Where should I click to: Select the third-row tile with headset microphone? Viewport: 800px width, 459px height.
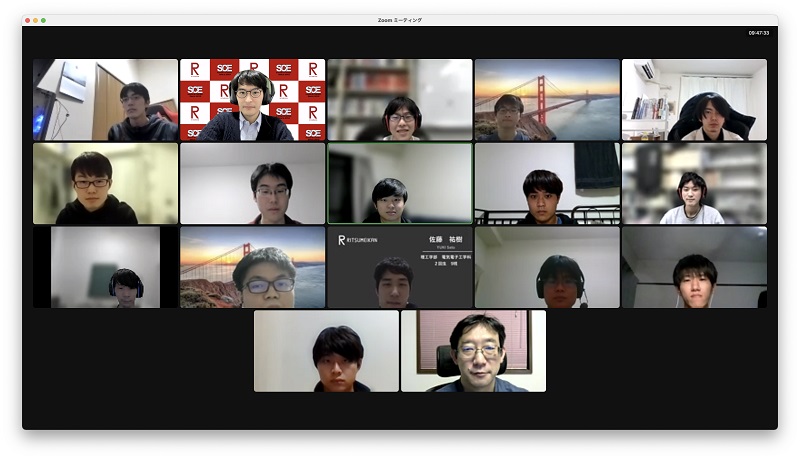(546, 267)
